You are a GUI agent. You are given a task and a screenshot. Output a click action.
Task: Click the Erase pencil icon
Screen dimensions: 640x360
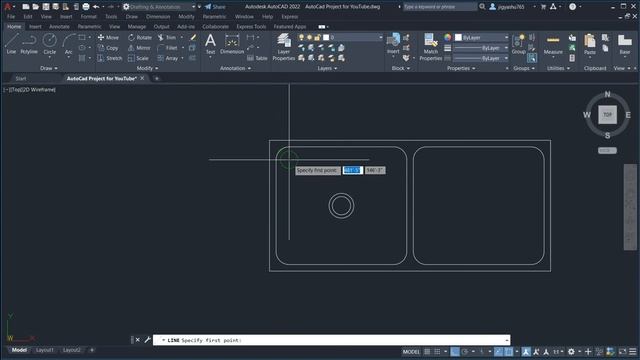[193, 37]
